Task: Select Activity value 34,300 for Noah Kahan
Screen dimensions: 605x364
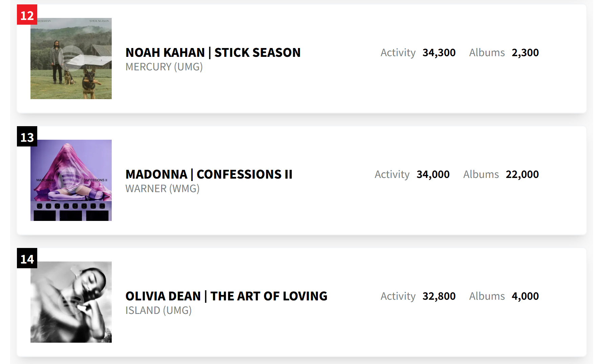Action: tap(439, 53)
